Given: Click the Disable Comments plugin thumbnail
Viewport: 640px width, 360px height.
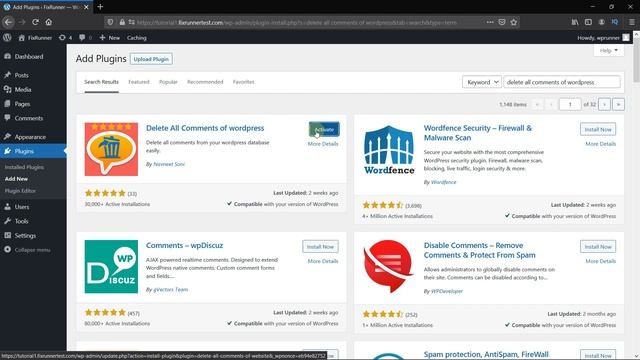Looking at the screenshot, I should (389, 267).
